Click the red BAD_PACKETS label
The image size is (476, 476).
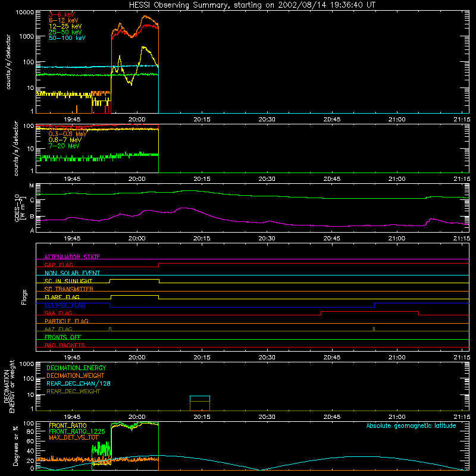pos(65,345)
